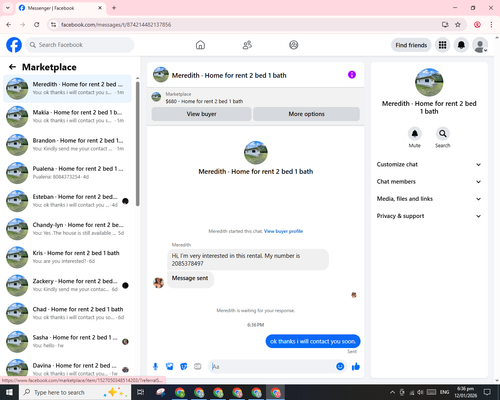Viewport: 500px width, 400px height.
Task: Show hidden system tray icons
Action: (x=393, y=392)
